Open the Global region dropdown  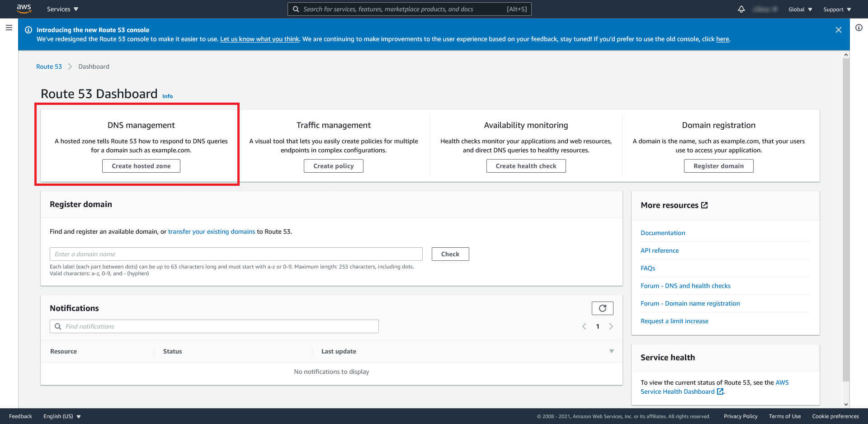click(800, 9)
